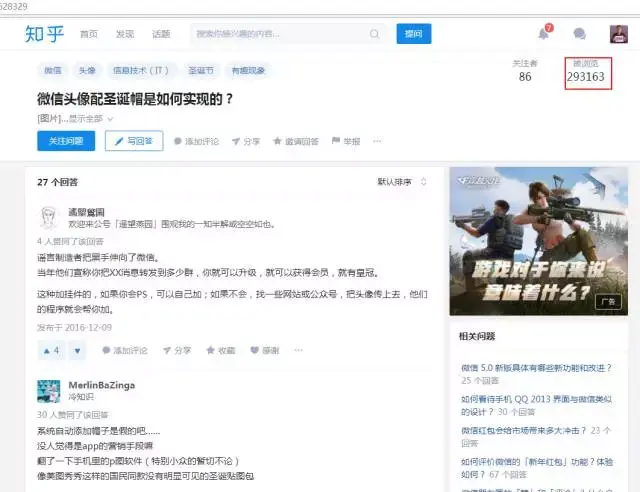Image resolution: width=640 pixels, height=492 pixels.
Task: Select the 圣诞节 topic tag
Action: [201, 70]
